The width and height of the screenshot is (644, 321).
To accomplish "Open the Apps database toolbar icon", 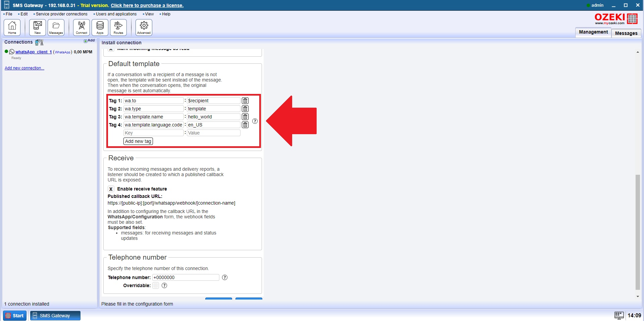I will coord(100,27).
